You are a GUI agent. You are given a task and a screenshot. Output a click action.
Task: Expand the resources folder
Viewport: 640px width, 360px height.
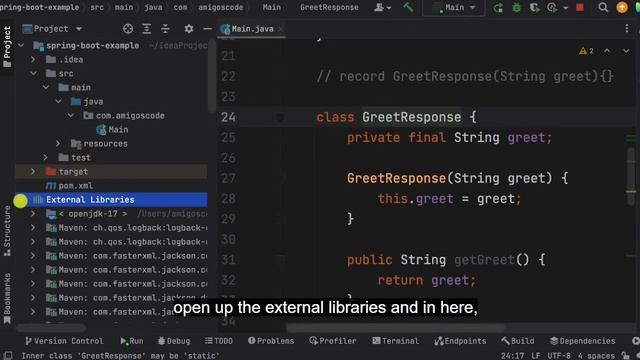(x=58, y=144)
